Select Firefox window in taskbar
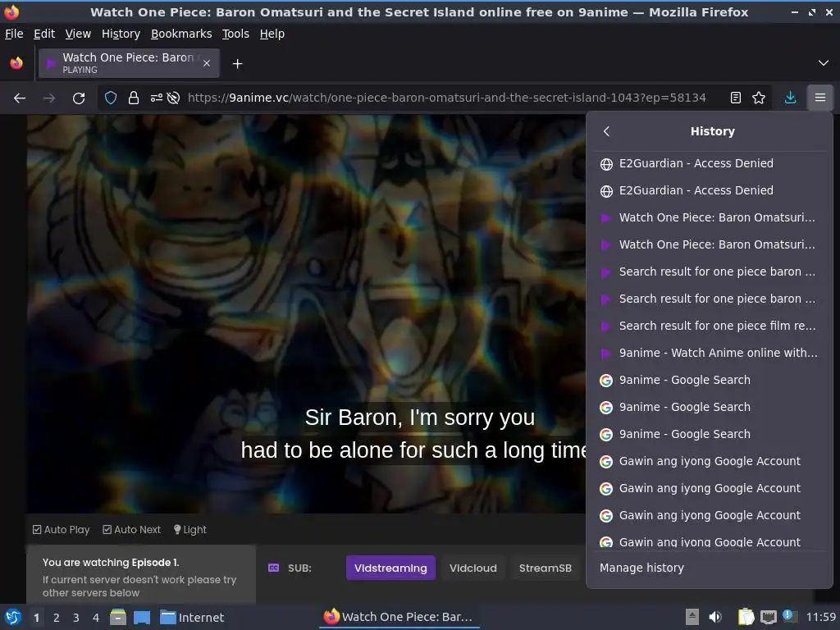The image size is (840, 630). click(399, 617)
